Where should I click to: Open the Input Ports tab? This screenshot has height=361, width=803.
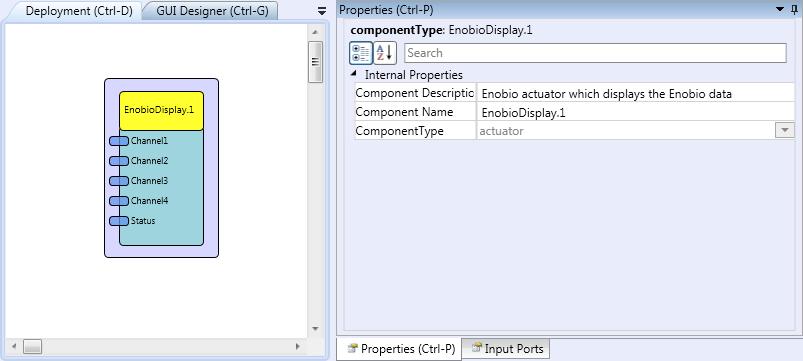coord(506,349)
